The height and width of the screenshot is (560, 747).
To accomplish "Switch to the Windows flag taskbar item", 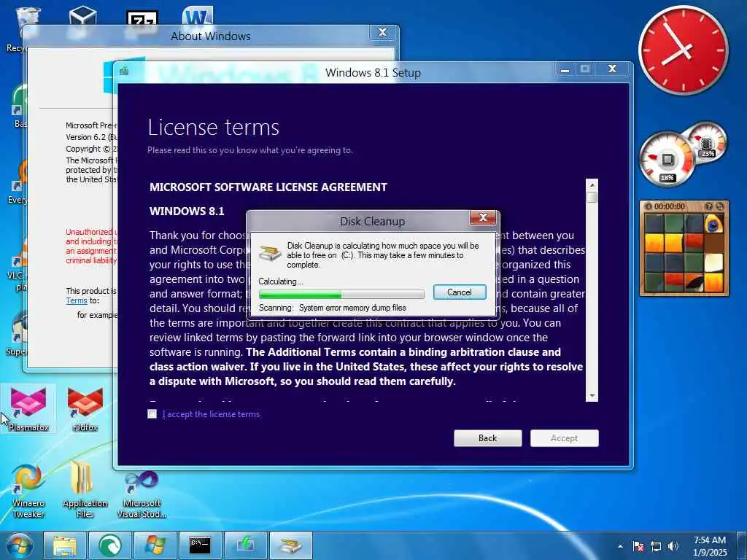I will click(x=155, y=545).
